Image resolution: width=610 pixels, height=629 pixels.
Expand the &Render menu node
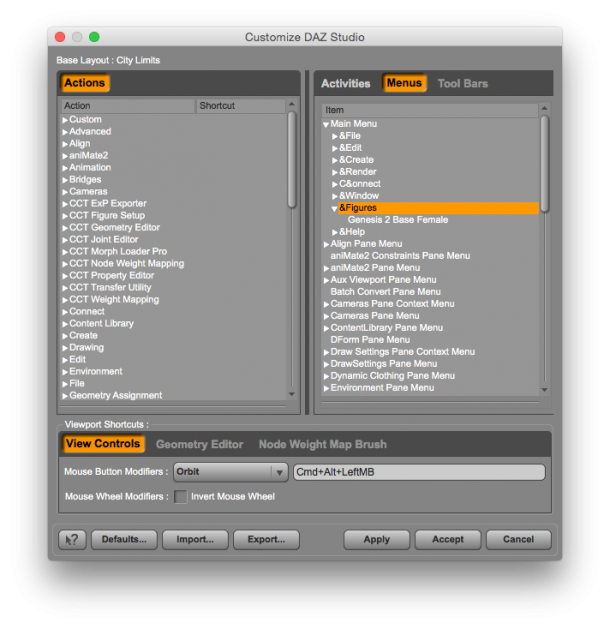334,172
